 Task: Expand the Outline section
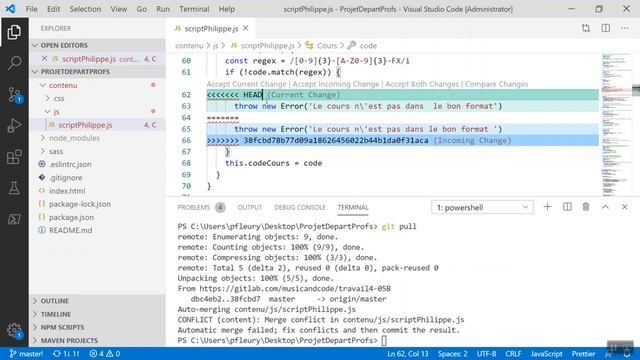click(97, 301)
